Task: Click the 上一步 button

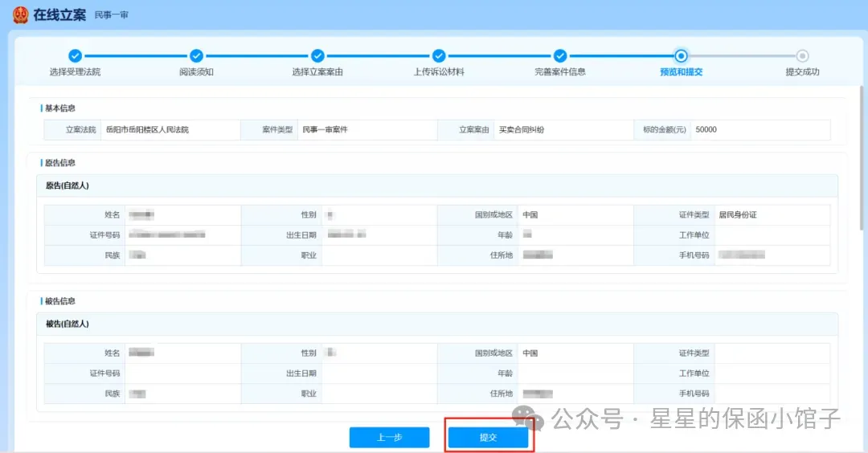Action: point(389,438)
